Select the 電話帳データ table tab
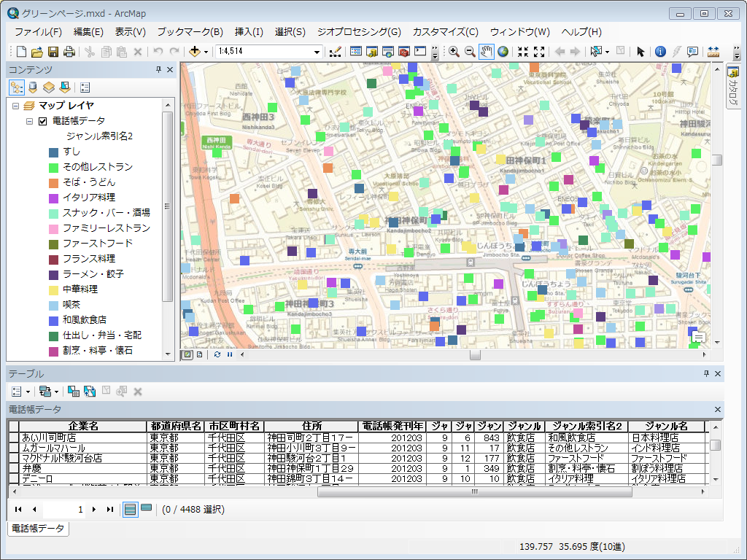747x560 pixels. pyautogui.click(x=38, y=528)
